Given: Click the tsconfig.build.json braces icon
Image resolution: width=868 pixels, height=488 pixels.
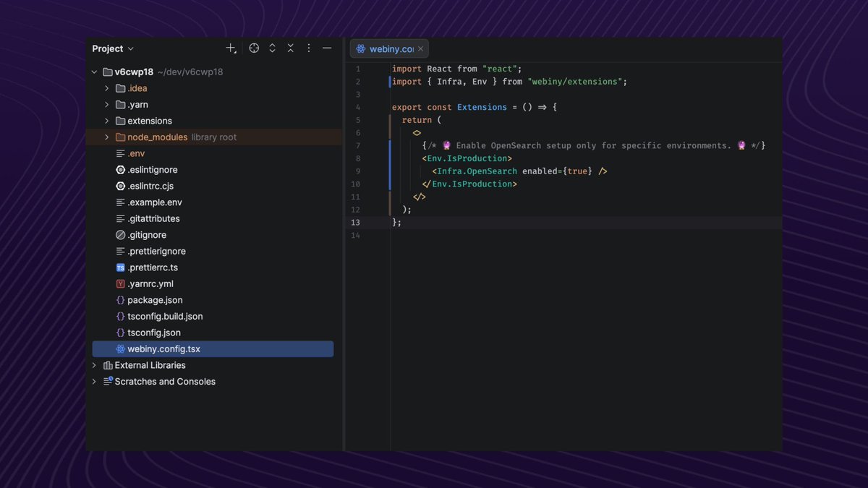Looking at the screenshot, I should click(121, 316).
